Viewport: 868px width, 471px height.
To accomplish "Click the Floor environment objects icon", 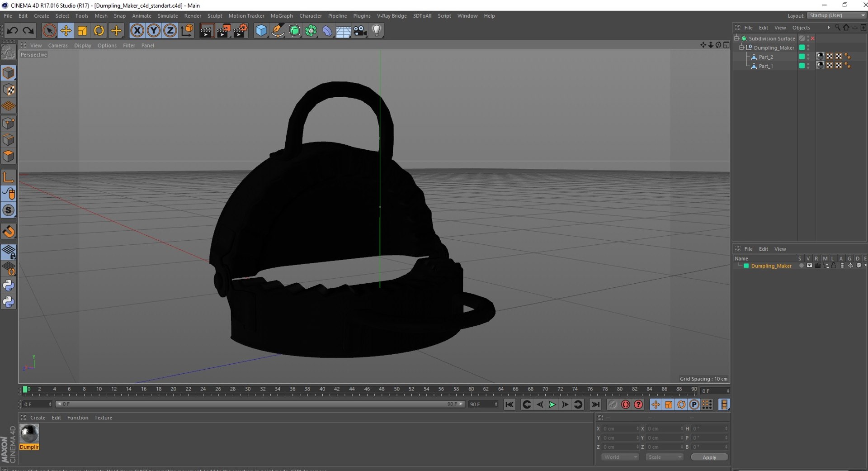I will click(344, 31).
